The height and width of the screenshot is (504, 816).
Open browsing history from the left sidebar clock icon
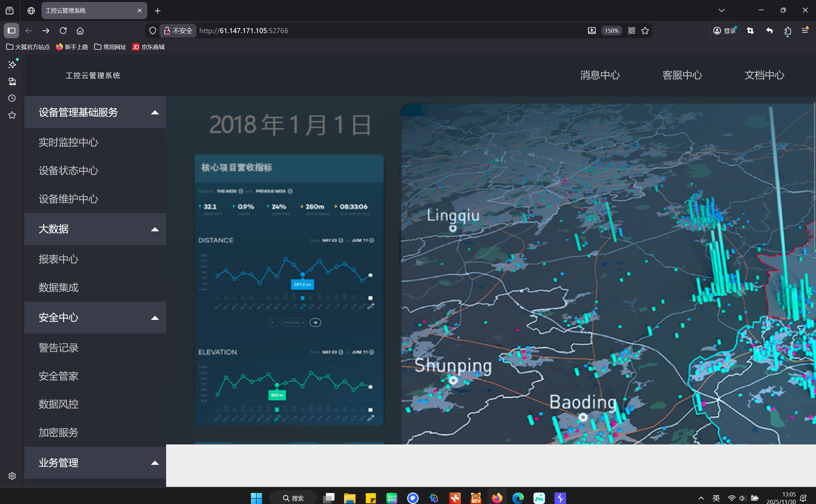[12, 98]
